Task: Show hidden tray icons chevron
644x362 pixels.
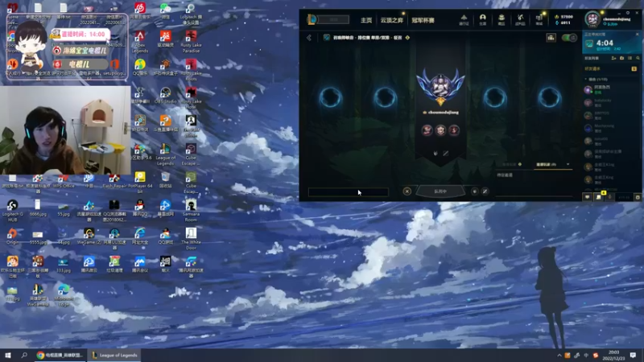Action: [559, 356]
